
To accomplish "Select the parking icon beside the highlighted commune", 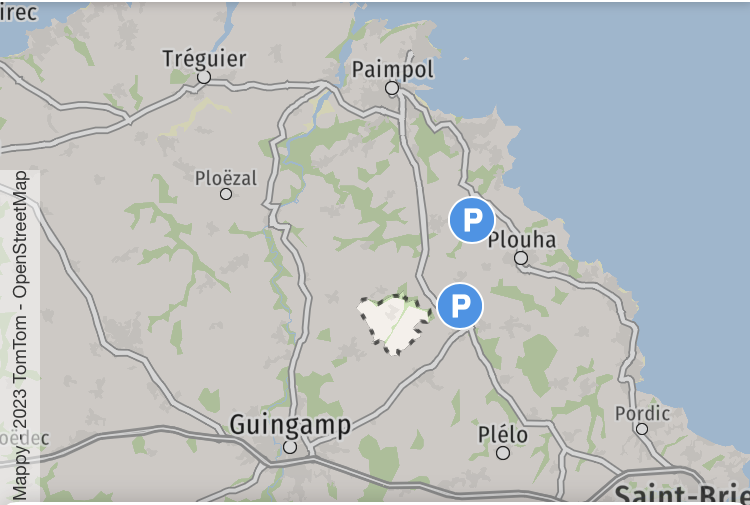I will [460, 306].
